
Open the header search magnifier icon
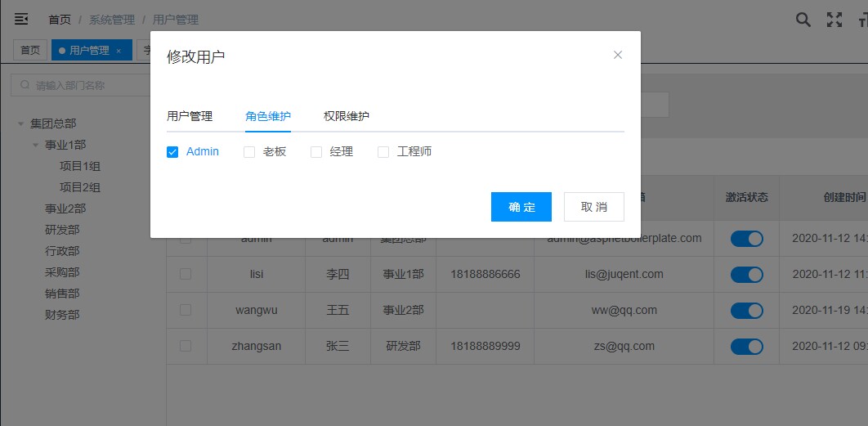click(x=803, y=20)
